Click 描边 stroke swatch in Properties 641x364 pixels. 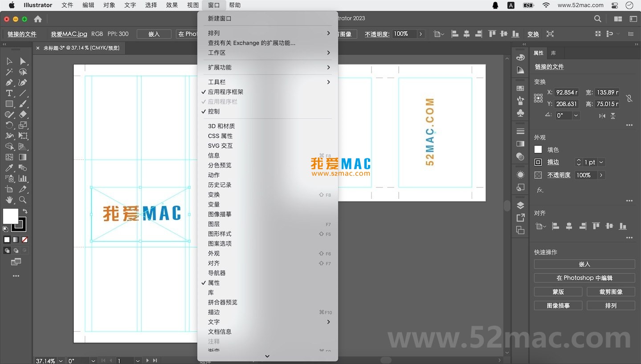(538, 162)
